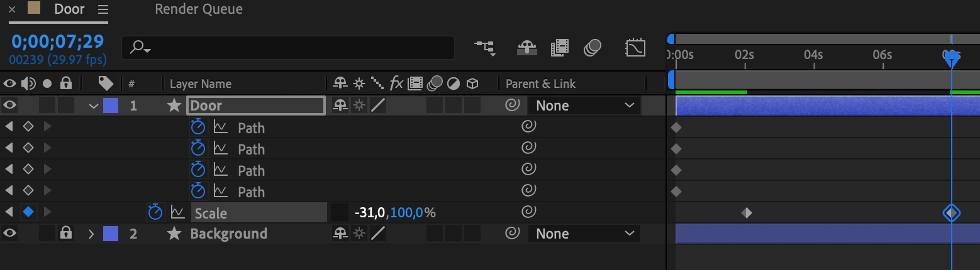Open the Door layer parent dropdown

(x=584, y=105)
